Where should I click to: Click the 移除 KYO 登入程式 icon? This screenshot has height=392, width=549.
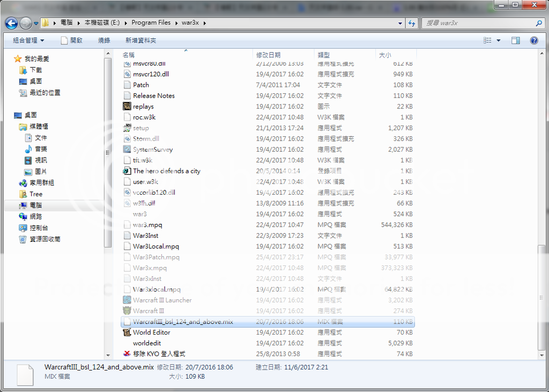[127, 354]
